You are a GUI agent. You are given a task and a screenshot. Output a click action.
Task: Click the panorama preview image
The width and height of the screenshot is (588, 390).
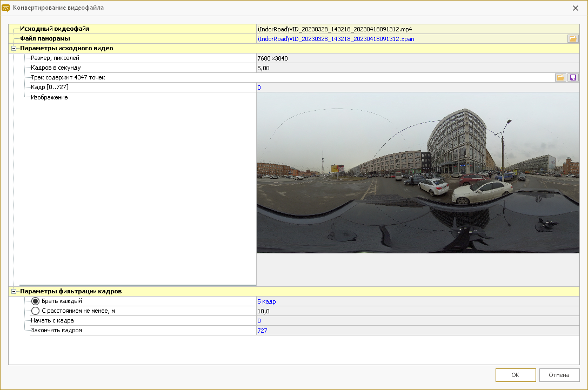417,173
